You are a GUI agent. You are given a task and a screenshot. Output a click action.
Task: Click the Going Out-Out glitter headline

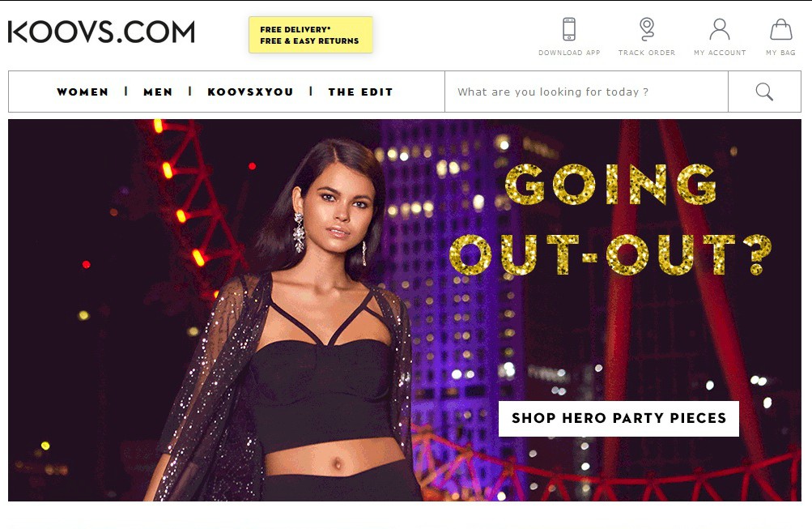pyautogui.click(x=610, y=220)
